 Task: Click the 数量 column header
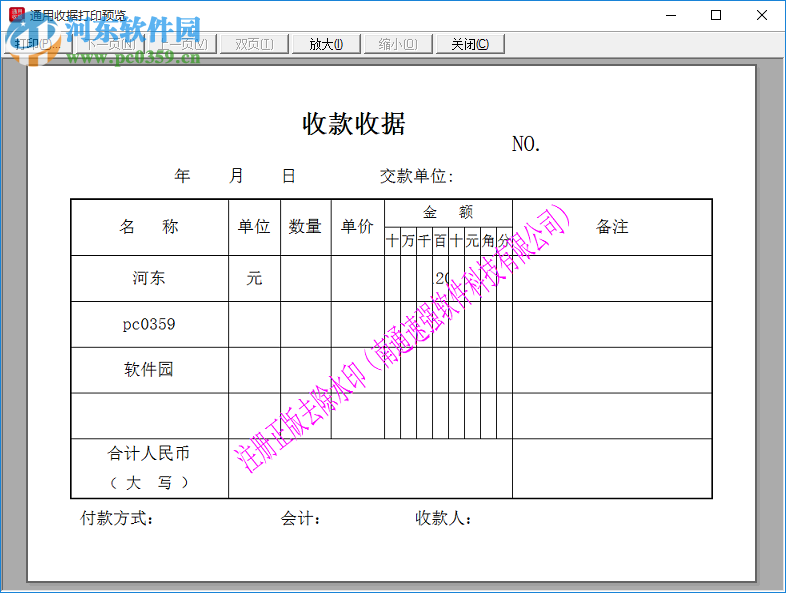pos(305,227)
